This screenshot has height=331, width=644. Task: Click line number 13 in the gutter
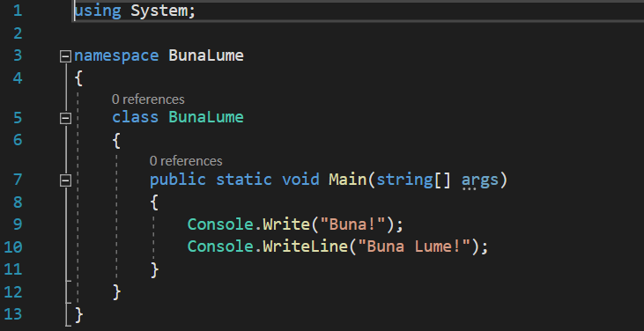point(13,314)
